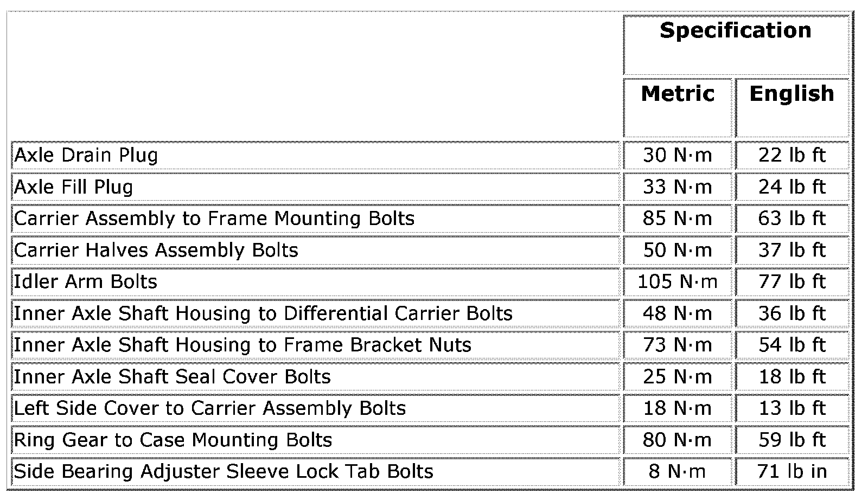The image size is (868, 500).
Task: Click the Specification header cell
Action: click(735, 31)
